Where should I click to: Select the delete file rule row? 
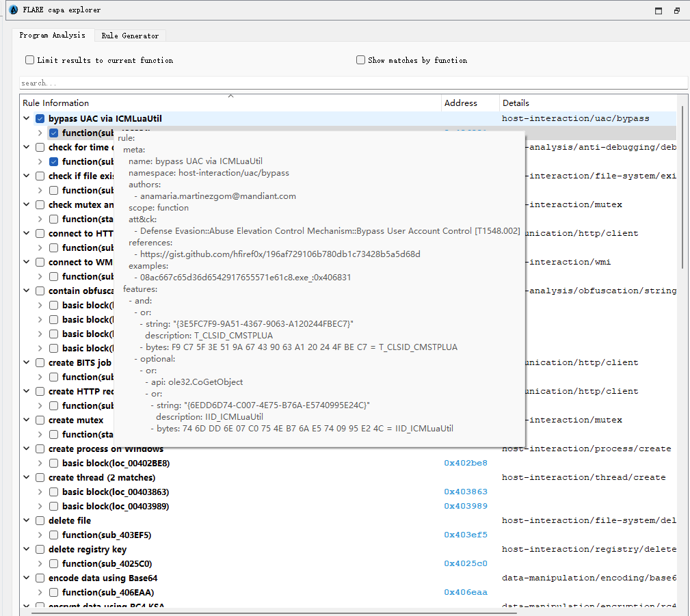tap(70, 520)
